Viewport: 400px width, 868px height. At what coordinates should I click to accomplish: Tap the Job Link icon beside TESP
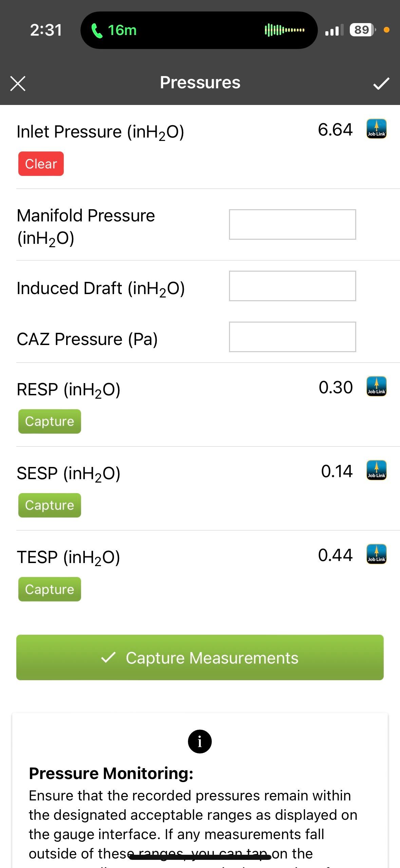(x=376, y=554)
